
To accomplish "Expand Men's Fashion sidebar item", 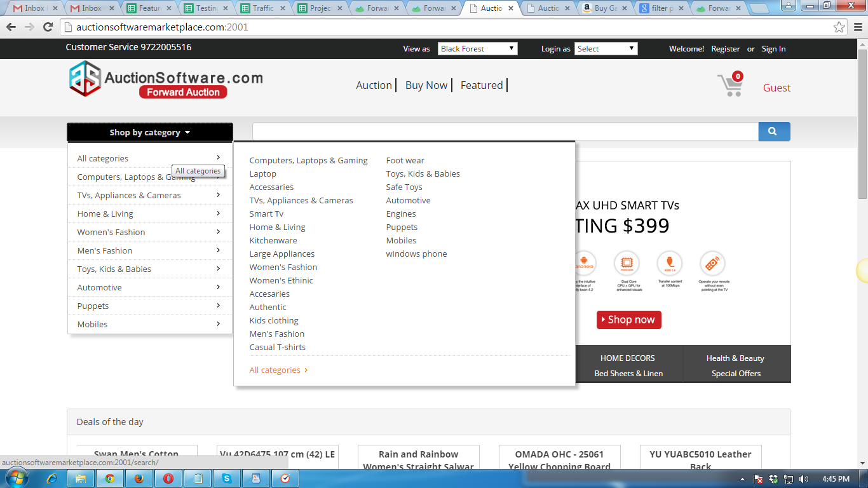I will point(150,250).
